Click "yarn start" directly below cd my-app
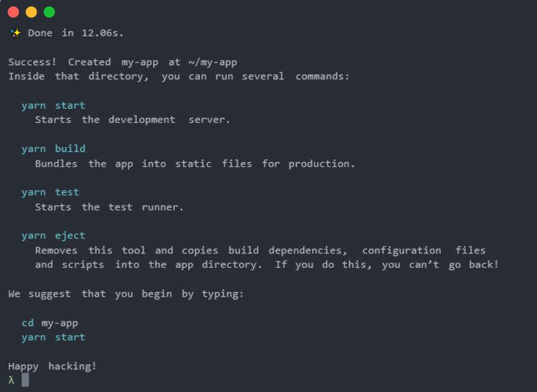Screen dimensions: 537x392 tap(53, 337)
